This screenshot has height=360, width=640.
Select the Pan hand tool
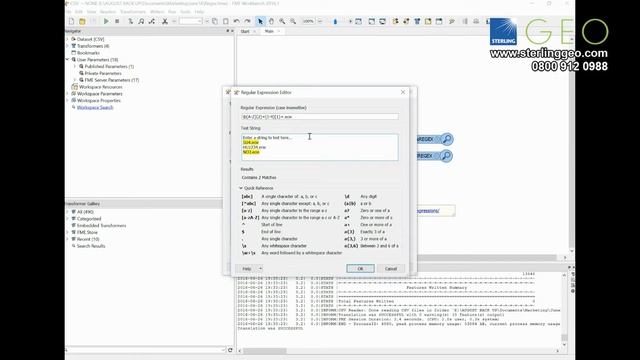[x=271, y=21]
